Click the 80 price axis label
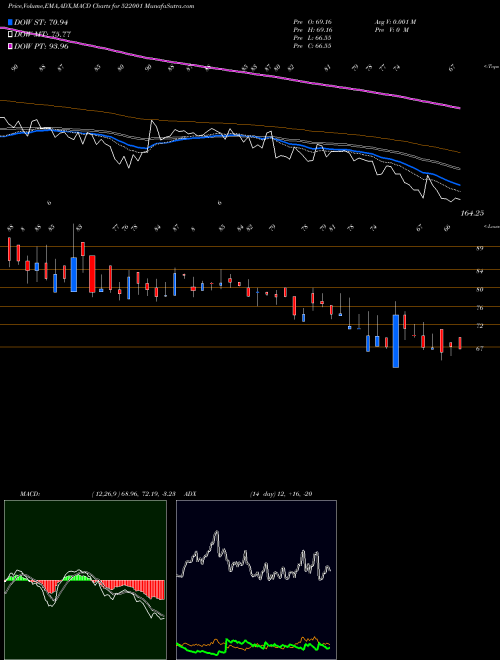The image size is (500, 660). (479, 290)
